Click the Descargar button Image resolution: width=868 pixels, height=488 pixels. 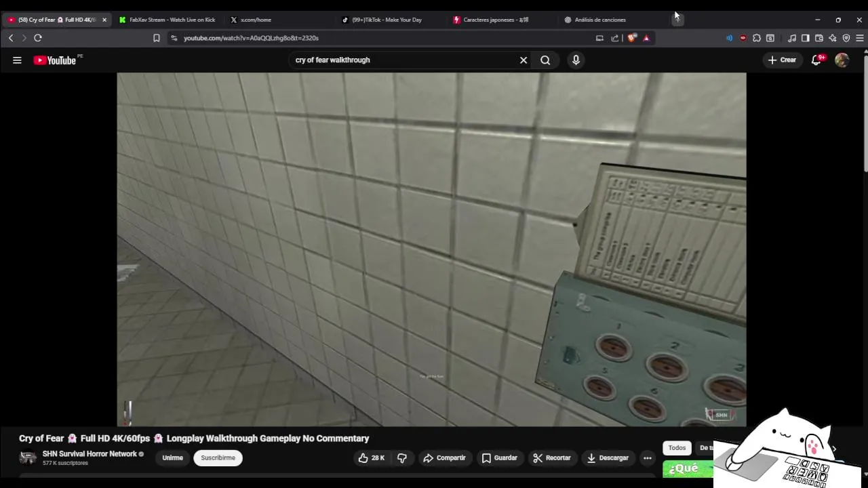tap(608, 458)
